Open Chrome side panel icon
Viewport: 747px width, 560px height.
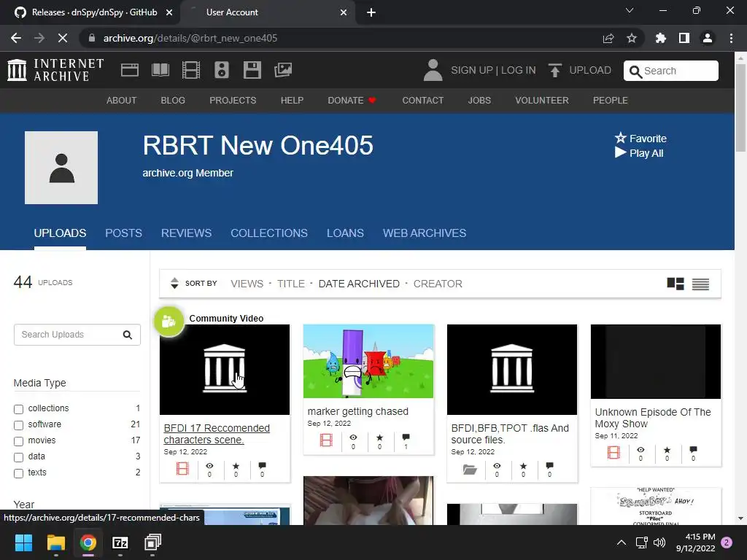point(684,38)
